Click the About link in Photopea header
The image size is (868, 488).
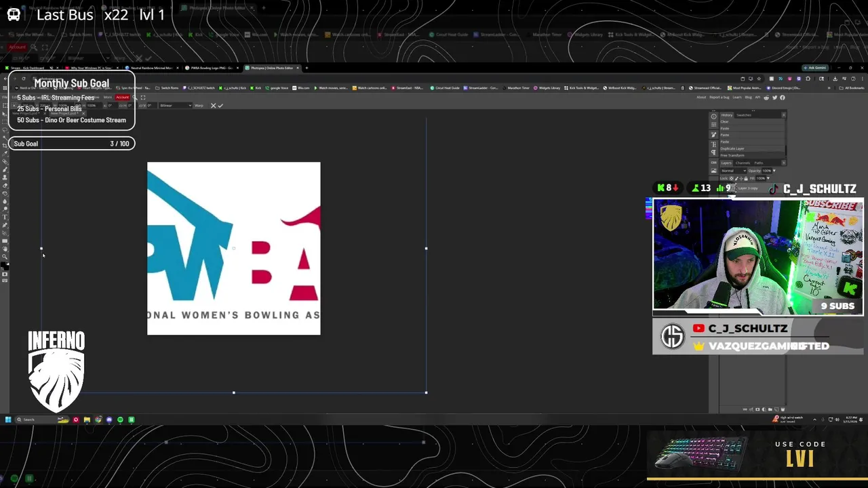coord(701,97)
